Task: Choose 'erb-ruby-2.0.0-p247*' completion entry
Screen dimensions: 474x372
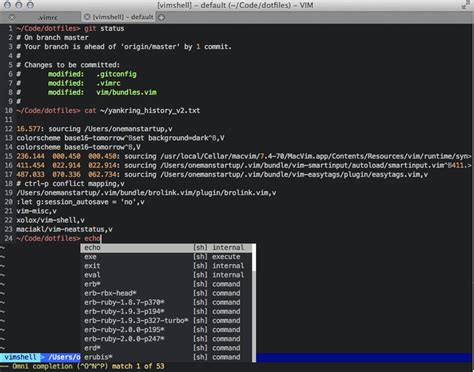Action: pos(167,339)
